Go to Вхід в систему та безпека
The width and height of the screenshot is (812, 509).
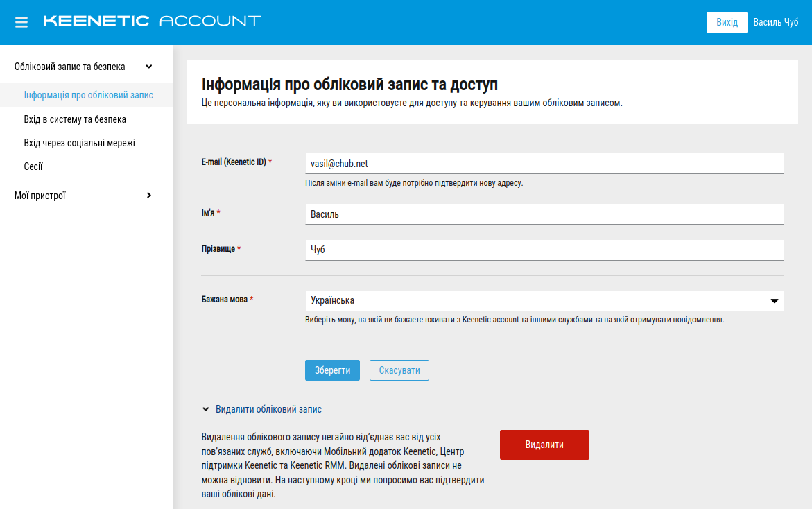point(75,119)
